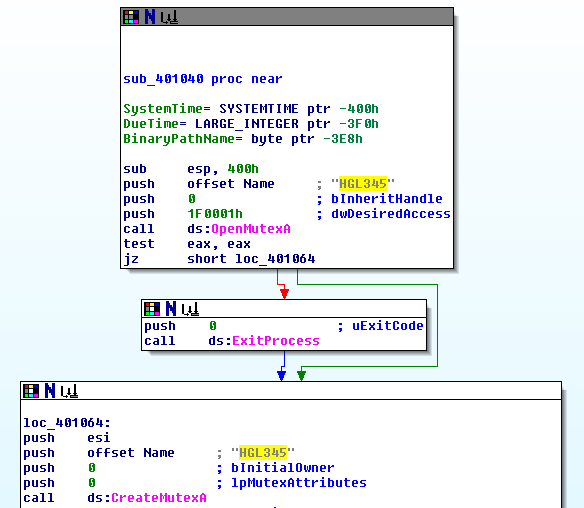
Task: Click the 'jz' mnemonic
Action: [x=131, y=259]
